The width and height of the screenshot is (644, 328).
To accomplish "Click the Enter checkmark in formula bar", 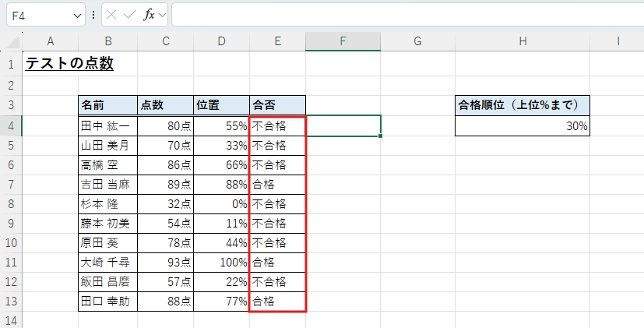I will click(130, 15).
